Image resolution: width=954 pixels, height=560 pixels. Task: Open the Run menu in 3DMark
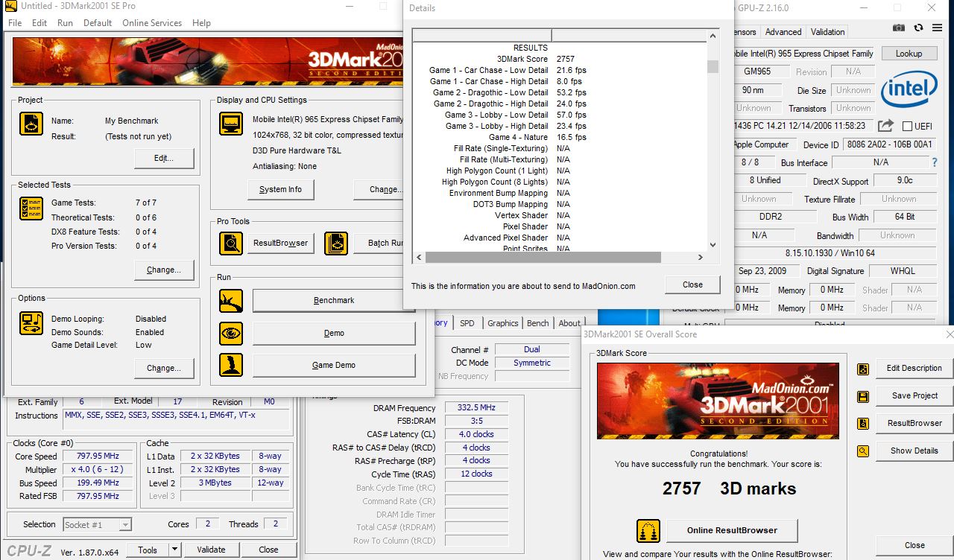tap(65, 23)
